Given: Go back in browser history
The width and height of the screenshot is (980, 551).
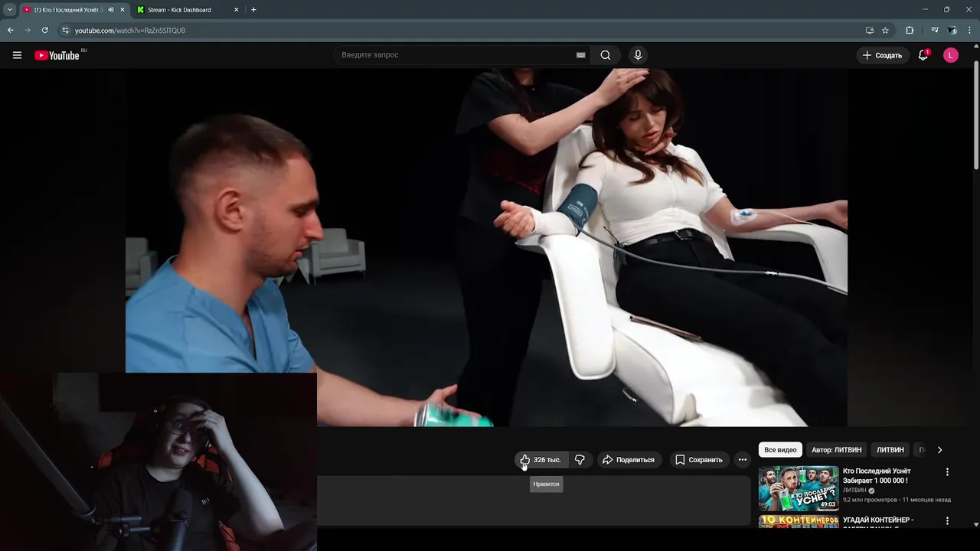Looking at the screenshot, I should (x=11, y=30).
